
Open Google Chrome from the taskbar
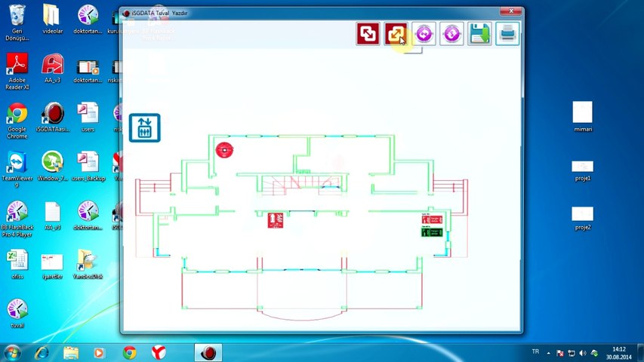pos(129,353)
